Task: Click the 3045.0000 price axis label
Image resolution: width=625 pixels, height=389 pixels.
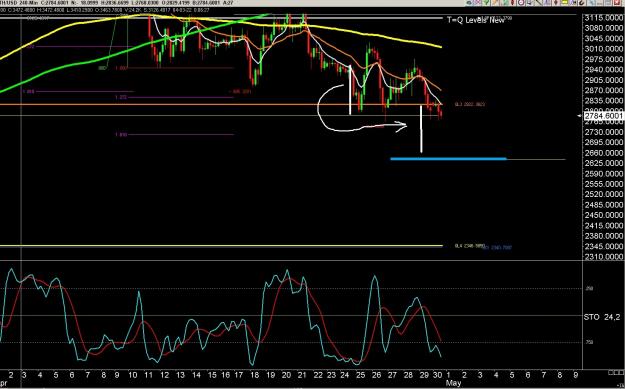Action: [603, 39]
